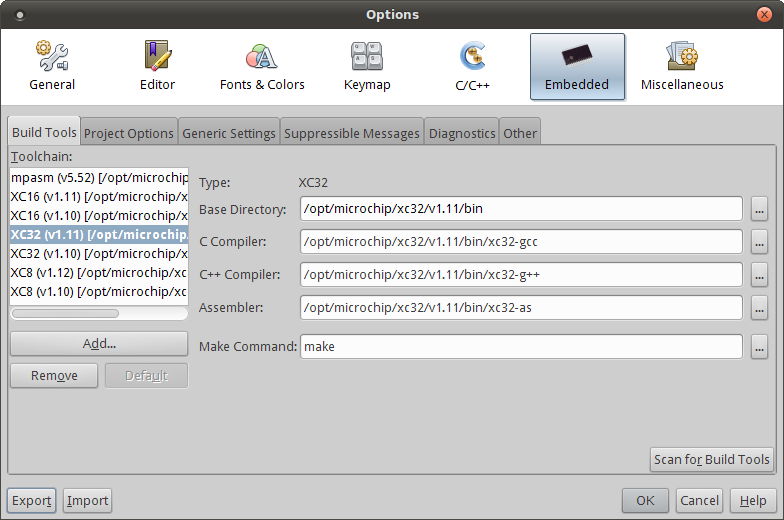This screenshot has width=784, height=520.
Task: Open the Miscellaneous options category
Action: click(682, 66)
